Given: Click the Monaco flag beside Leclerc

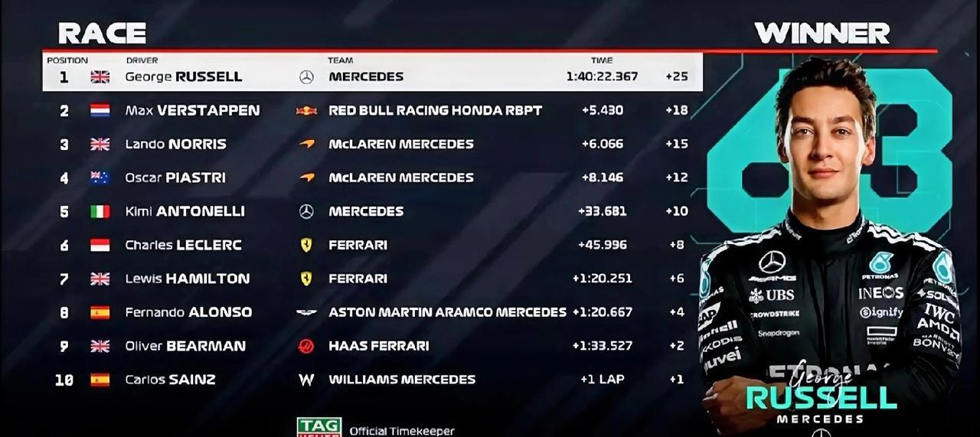Looking at the screenshot, I should tap(100, 245).
